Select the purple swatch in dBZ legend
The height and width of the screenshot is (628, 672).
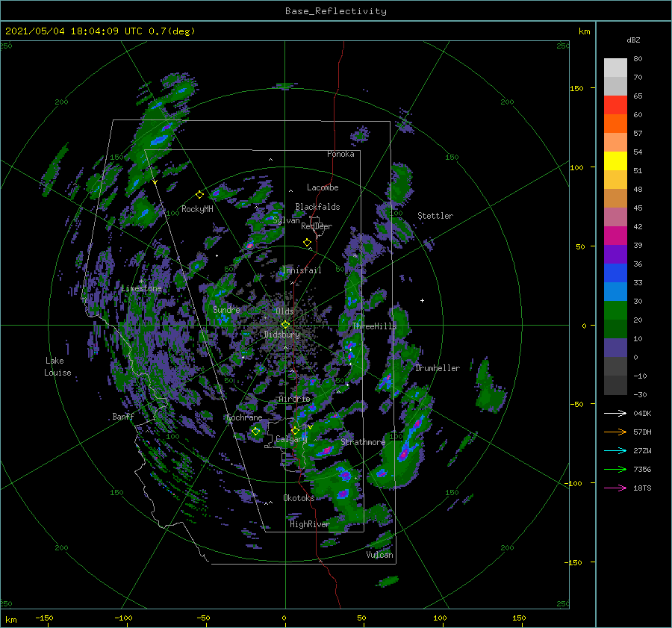click(x=615, y=254)
